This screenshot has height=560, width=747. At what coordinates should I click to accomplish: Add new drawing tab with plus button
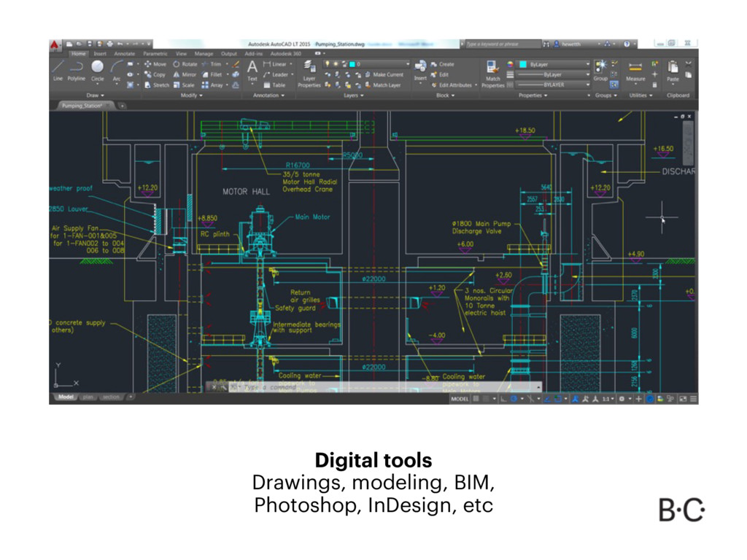tap(123, 106)
